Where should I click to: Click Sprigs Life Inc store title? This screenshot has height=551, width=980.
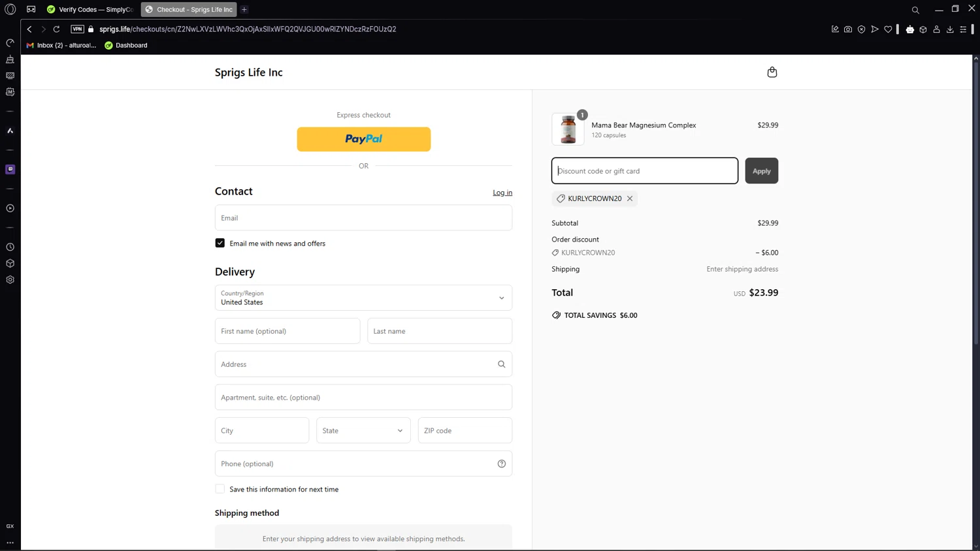(249, 72)
